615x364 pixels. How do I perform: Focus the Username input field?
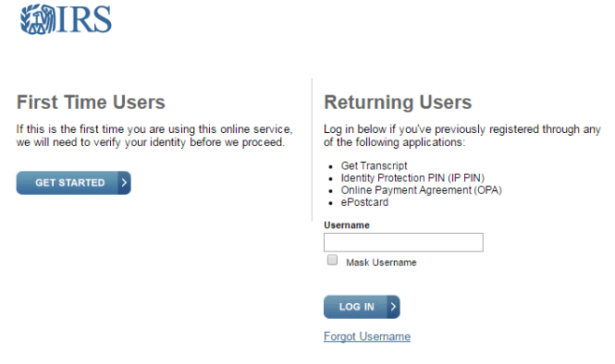tap(403, 243)
